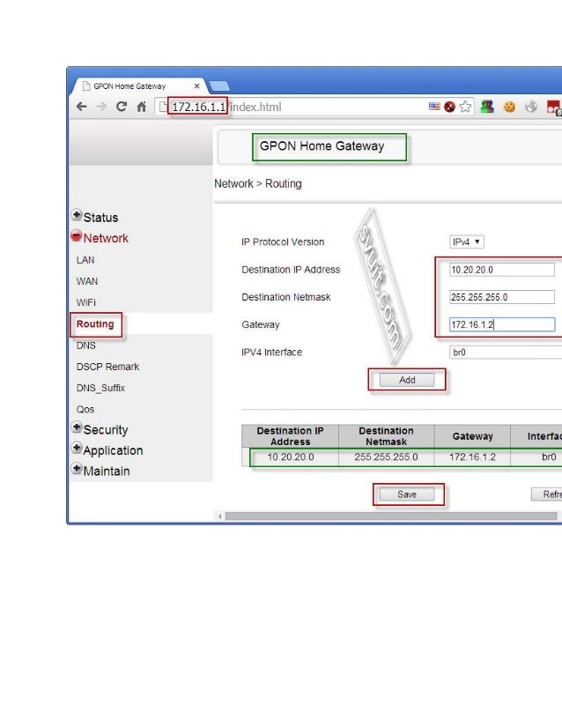Bookmark page with the star icon
Screen dimensions: 562x728
(x=465, y=107)
